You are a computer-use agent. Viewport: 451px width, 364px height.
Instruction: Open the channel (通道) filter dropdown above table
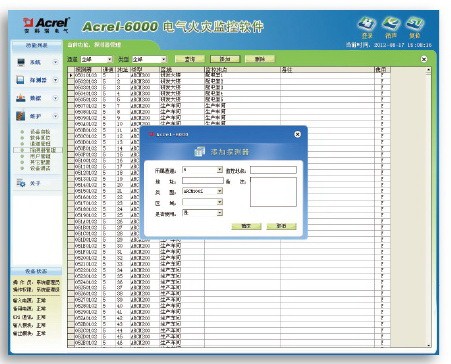(110, 59)
